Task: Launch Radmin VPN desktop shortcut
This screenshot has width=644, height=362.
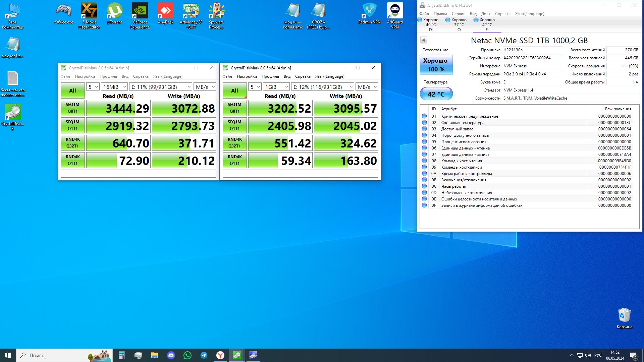Action: coord(370,14)
